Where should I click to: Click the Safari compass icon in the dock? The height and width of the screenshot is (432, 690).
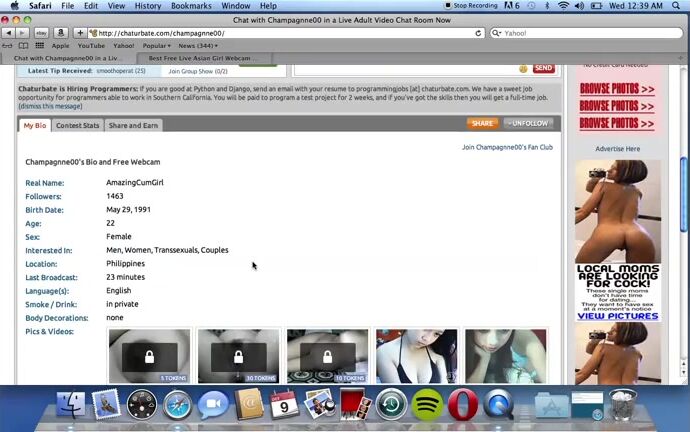point(178,405)
